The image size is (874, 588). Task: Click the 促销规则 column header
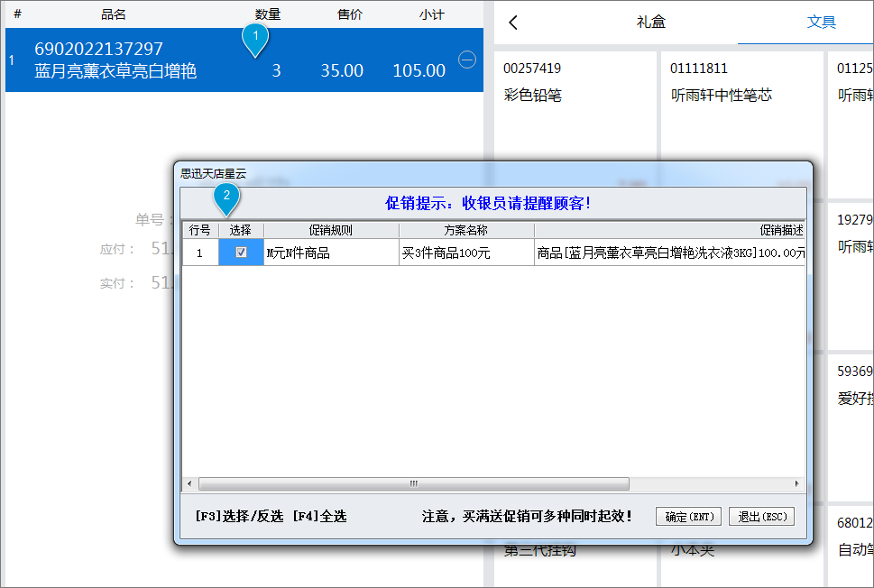pos(331,230)
